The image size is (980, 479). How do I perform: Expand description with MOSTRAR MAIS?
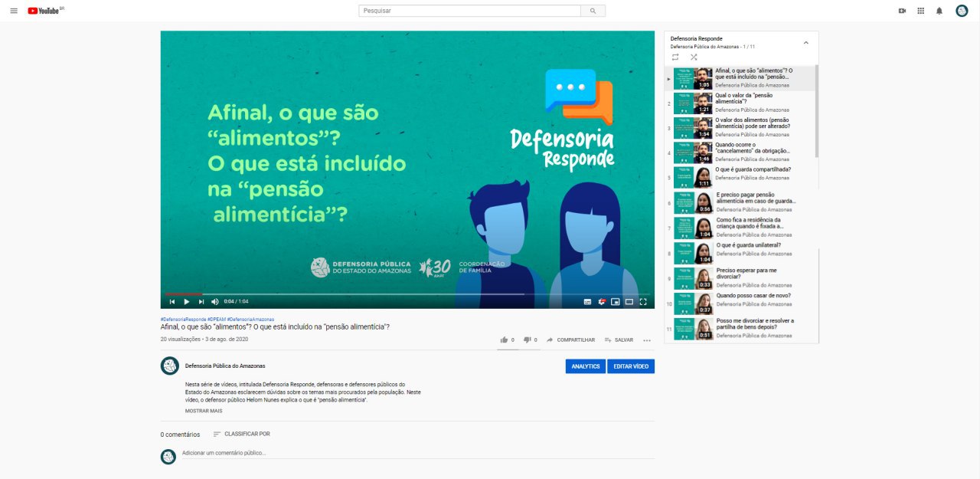click(x=204, y=411)
